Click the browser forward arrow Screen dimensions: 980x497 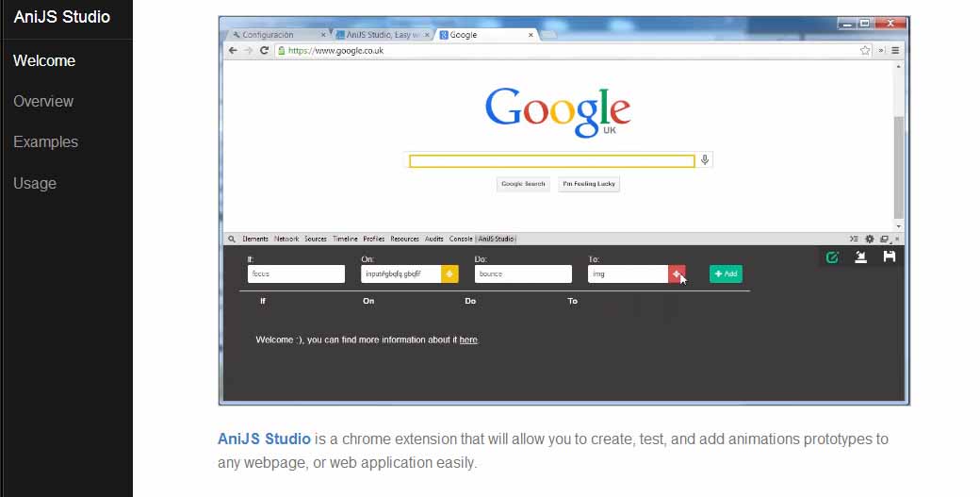pyautogui.click(x=248, y=51)
